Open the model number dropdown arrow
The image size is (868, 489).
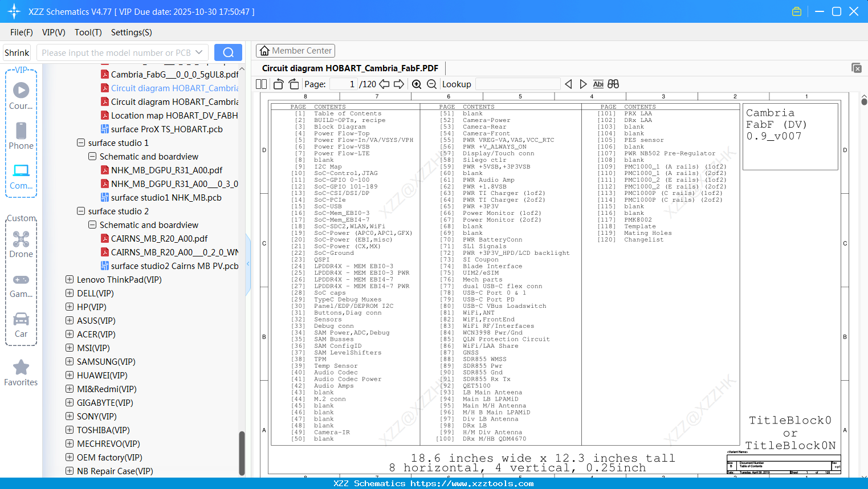tap(199, 52)
